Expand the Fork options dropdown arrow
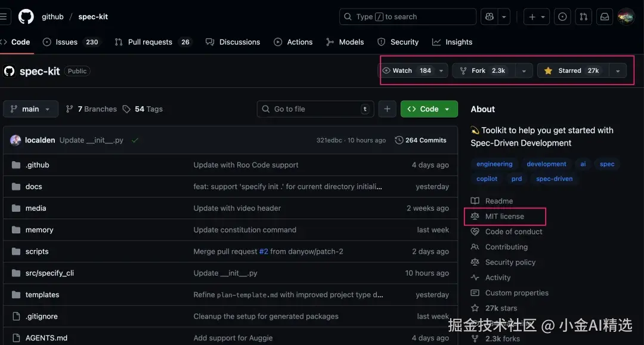The height and width of the screenshot is (345, 644). (x=524, y=70)
